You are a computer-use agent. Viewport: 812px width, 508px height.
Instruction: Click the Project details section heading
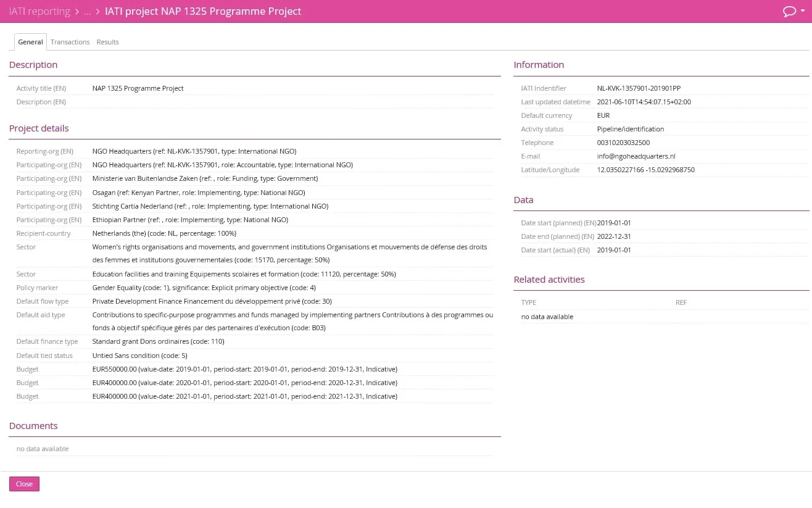(x=39, y=128)
